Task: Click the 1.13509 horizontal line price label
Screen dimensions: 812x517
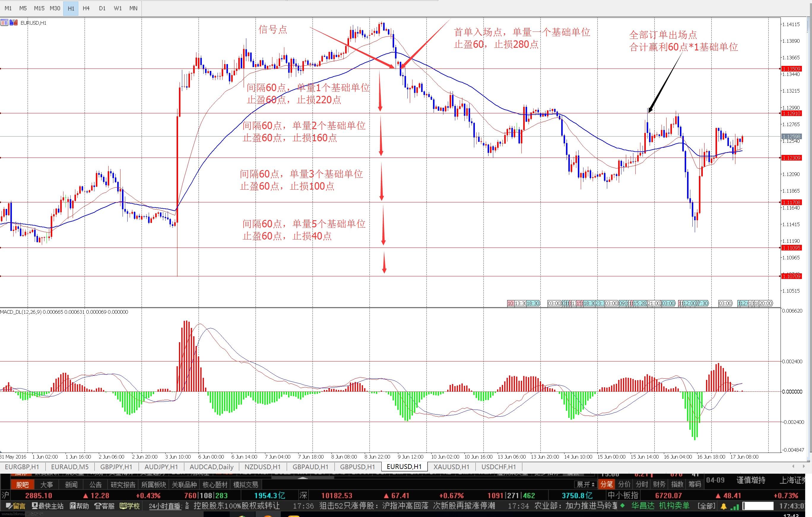Action: click(x=791, y=69)
